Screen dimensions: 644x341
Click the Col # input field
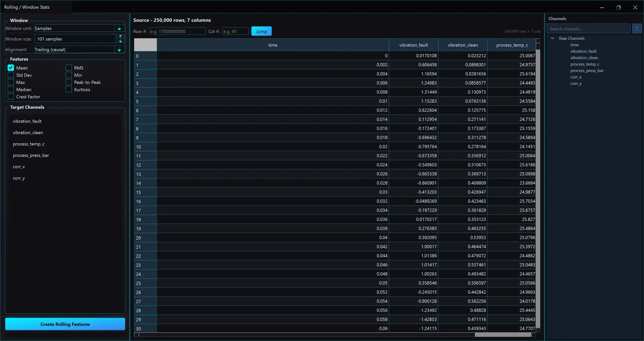(x=235, y=31)
